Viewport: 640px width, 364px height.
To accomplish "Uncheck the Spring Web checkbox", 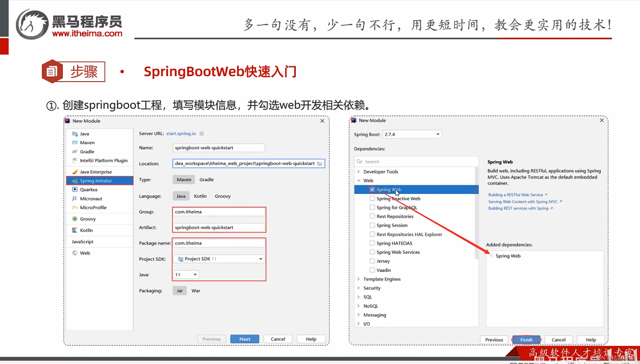I will coord(372,189).
